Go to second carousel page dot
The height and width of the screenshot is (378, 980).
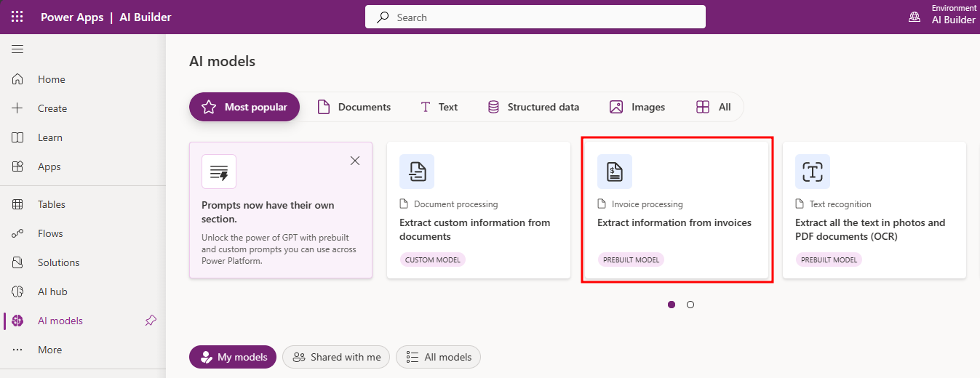click(690, 305)
